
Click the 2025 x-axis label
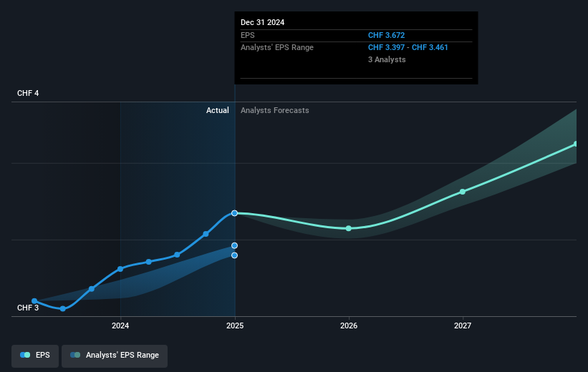point(235,325)
